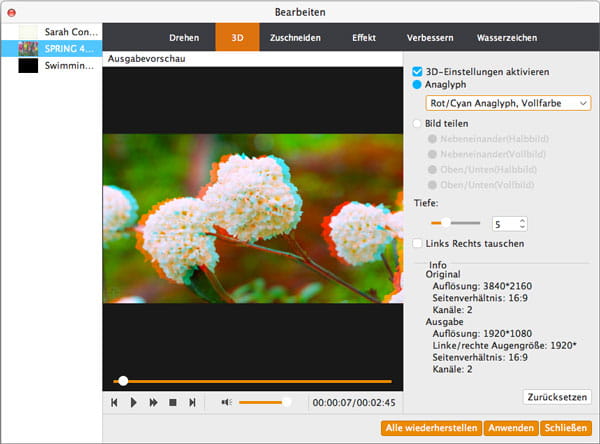Click Auflösung: 1920*1080 text
The height and width of the screenshot is (444, 600).
[482, 333]
